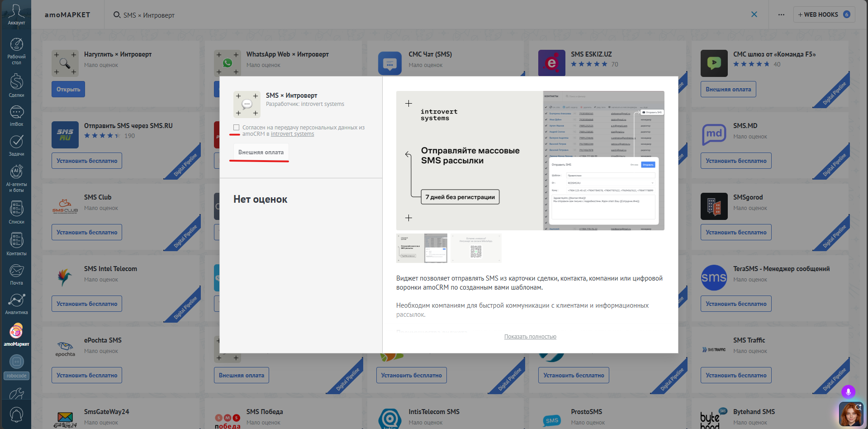Click the search magnifier icon
This screenshot has width=868, height=429.
pyautogui.click(x=117, y=15)
